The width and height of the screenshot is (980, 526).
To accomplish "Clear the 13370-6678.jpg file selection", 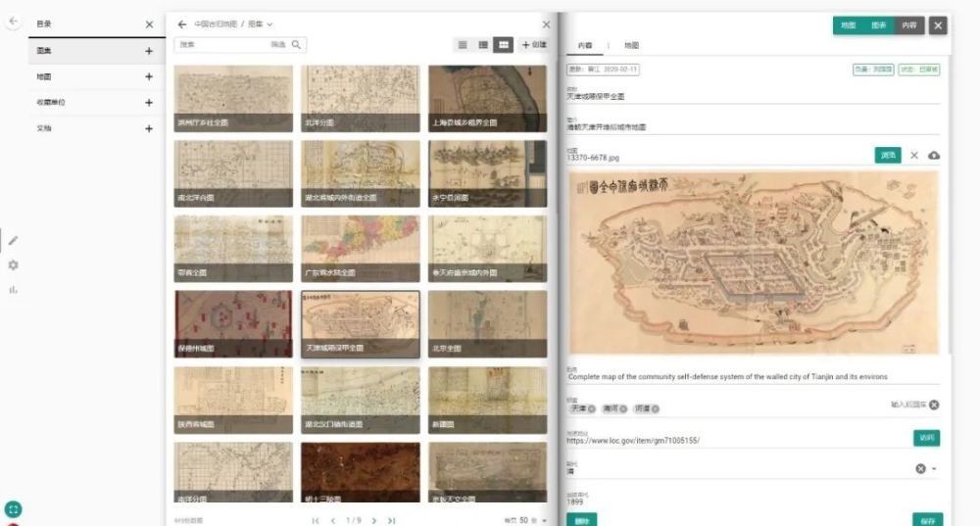I will 913,156.
